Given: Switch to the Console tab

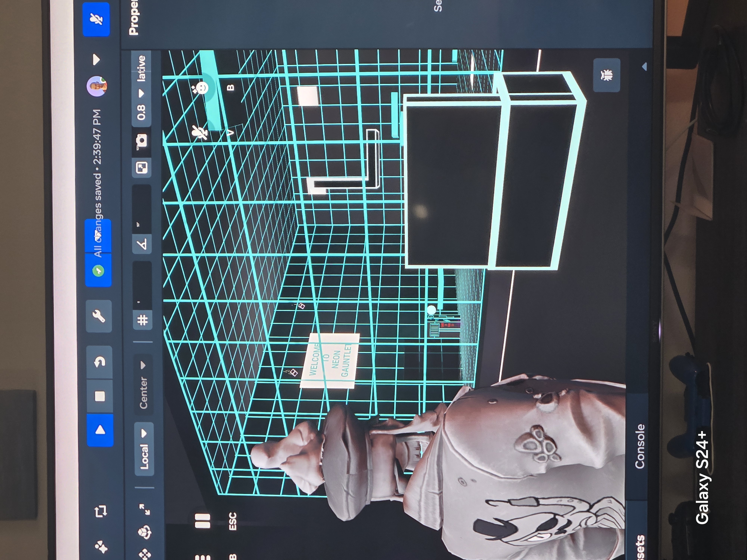Looking at the screenshot, I should (639, 446).
